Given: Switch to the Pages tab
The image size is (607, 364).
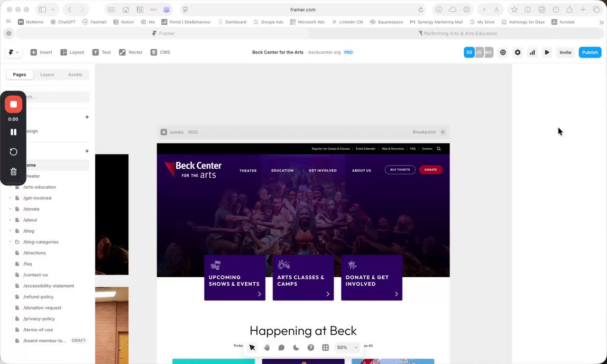Looking at the screenshot, I should 19,74.
